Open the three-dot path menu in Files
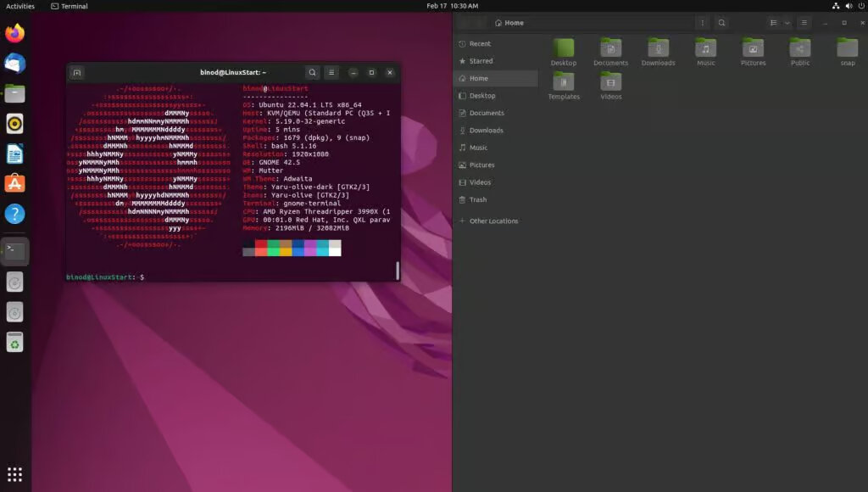Viewport: 868px width, 492px height. (703, 23)
